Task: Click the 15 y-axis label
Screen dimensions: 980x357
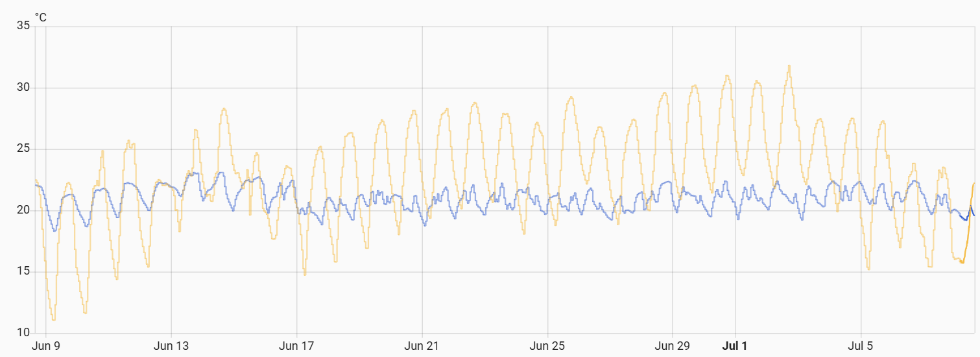Action: click(23, 272)
